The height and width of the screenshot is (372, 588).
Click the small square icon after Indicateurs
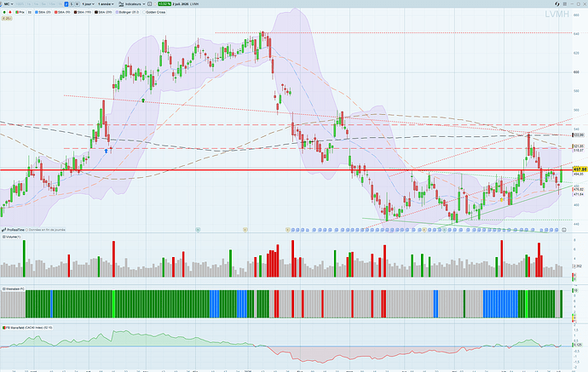coord(149,3)
